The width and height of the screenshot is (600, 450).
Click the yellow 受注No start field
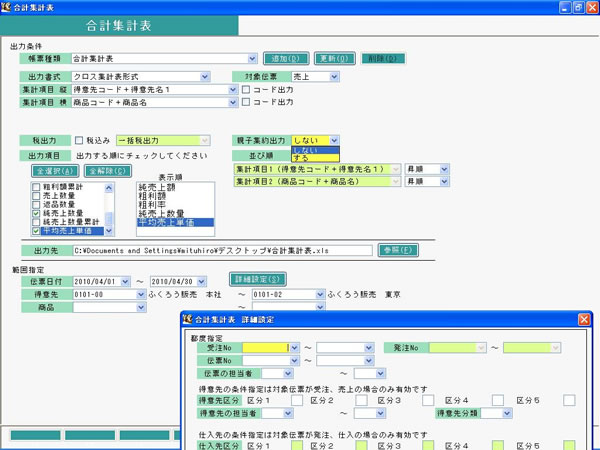(x=266, y=348)
